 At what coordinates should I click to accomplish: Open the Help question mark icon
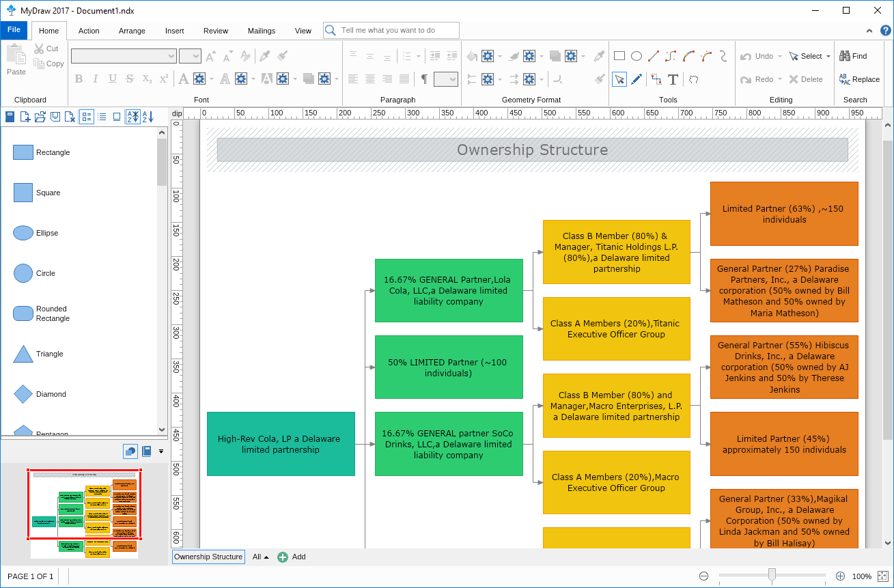tap(885, 30)
